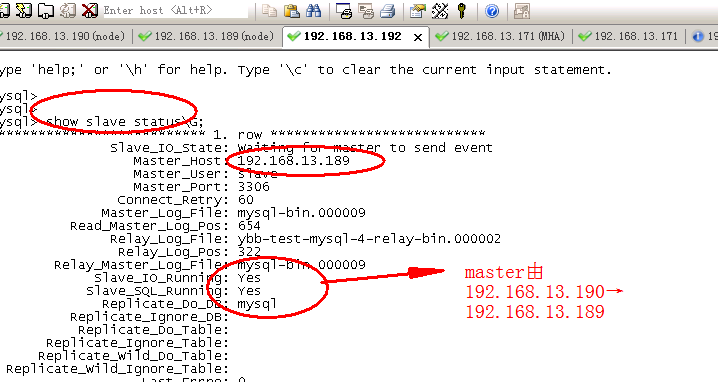Click the Connect in Tab icon
This screenshot has height=382, width=718.
(x=46, y=10)
